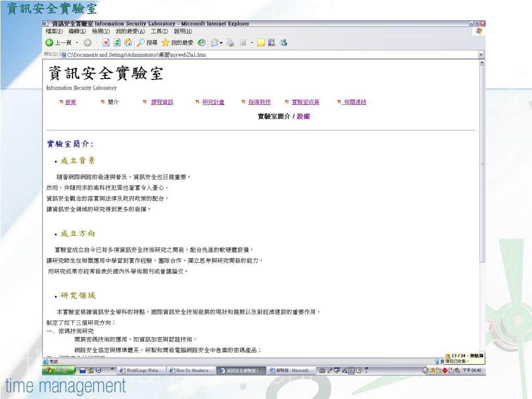Screen dimensions: 532x399
Task: Open the 檔案(F) menu
Action: click(54, 31)
